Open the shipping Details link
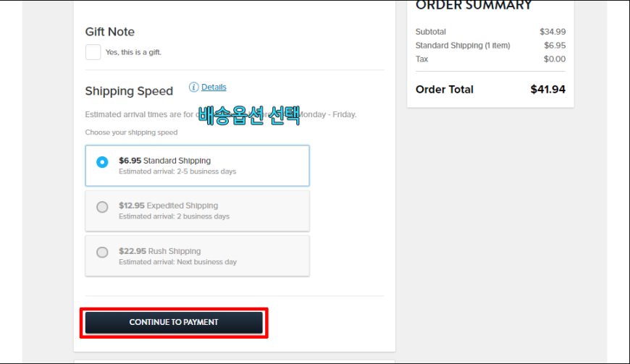The width and height of the screenshot is (630, 364). [x=214, y=87]
